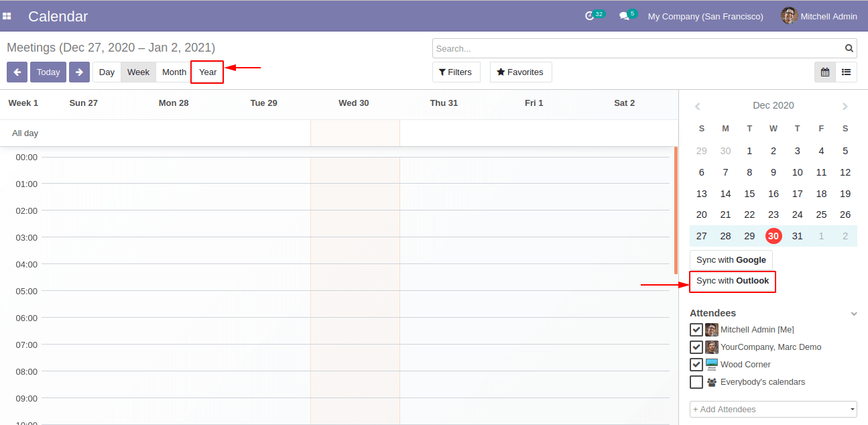Collapse the Attendees section chevron
This screenshot has width=868, height=425.
(x=854, y=314)
